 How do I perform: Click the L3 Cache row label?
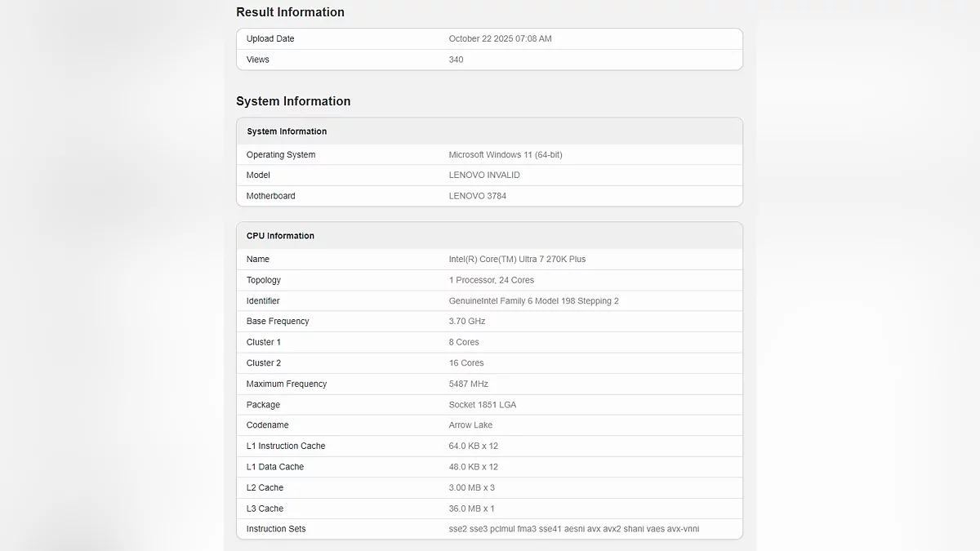point(265,509)
